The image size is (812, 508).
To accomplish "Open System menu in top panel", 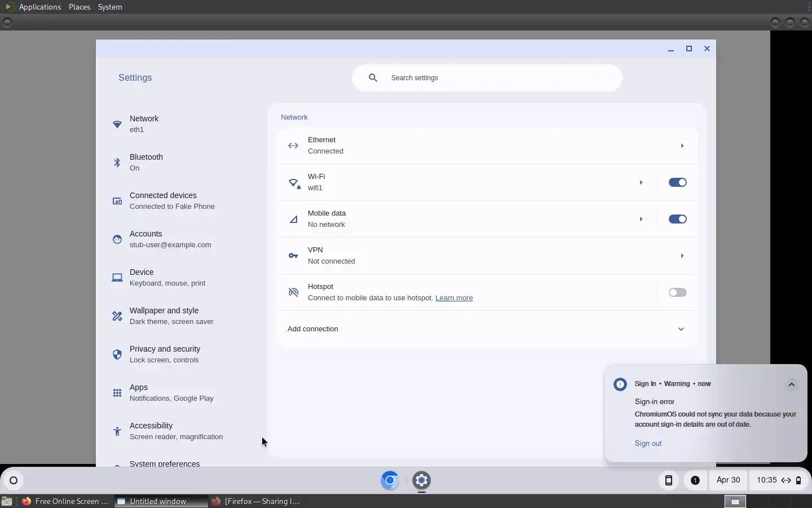I will (110, 7).
